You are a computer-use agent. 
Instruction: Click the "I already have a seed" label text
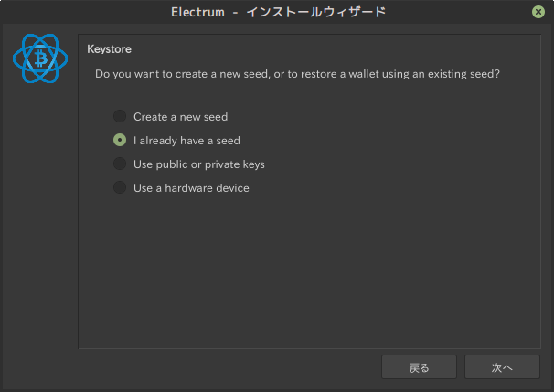tap(186, 141)
